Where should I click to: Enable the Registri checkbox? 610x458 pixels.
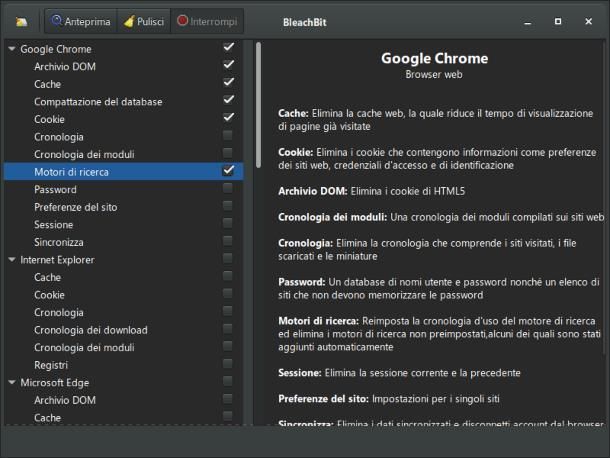coord(228,363)
